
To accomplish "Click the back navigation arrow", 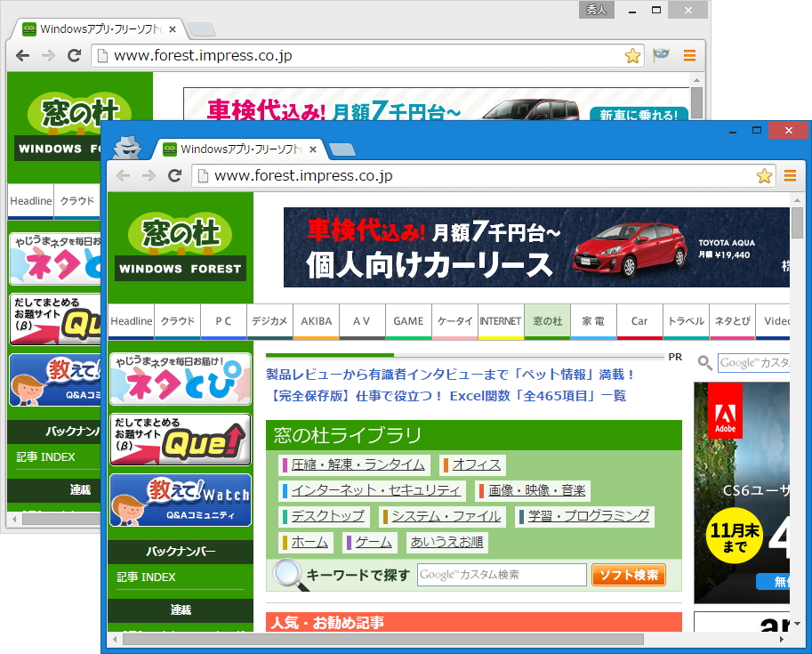I will point(123,176).
